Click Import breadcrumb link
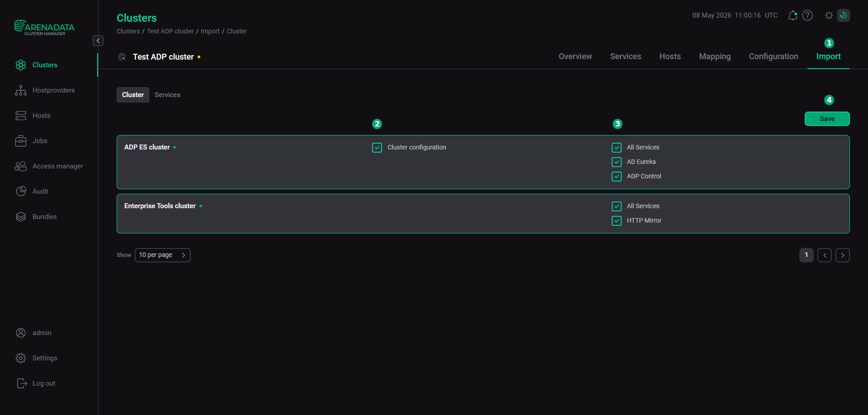The height and width of the screenshot is (415, 868). pyautogui.click(x=210, y=31)
